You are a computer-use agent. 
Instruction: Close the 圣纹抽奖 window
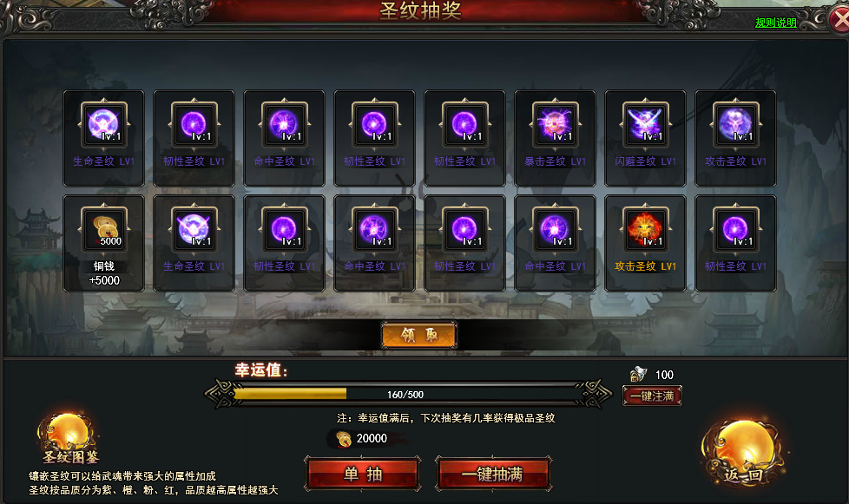[839, 20]
